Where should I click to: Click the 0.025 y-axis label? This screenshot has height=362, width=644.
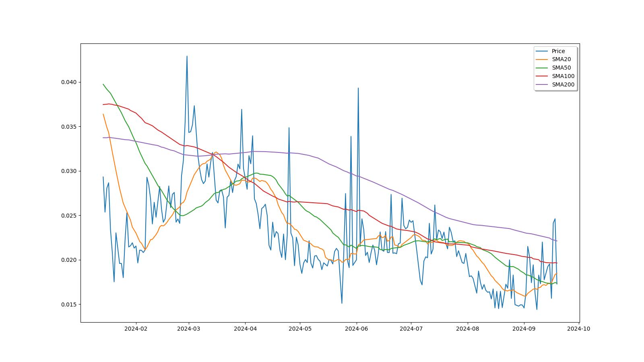pos(69,216)
